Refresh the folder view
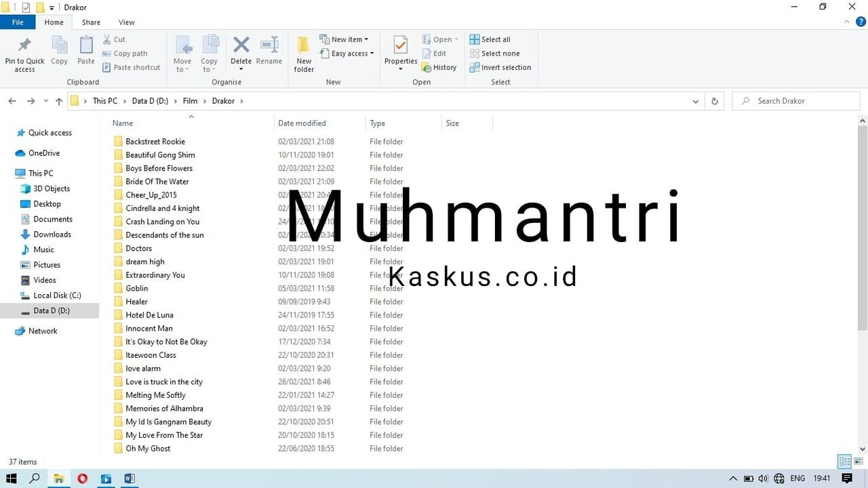Viewport: 868px width, 488px height. click(715, 100)
